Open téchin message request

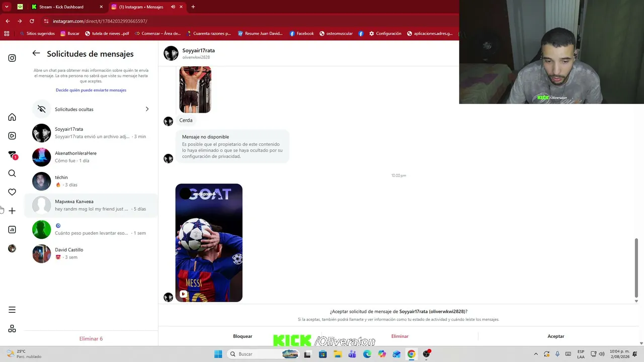coord(91,181)
